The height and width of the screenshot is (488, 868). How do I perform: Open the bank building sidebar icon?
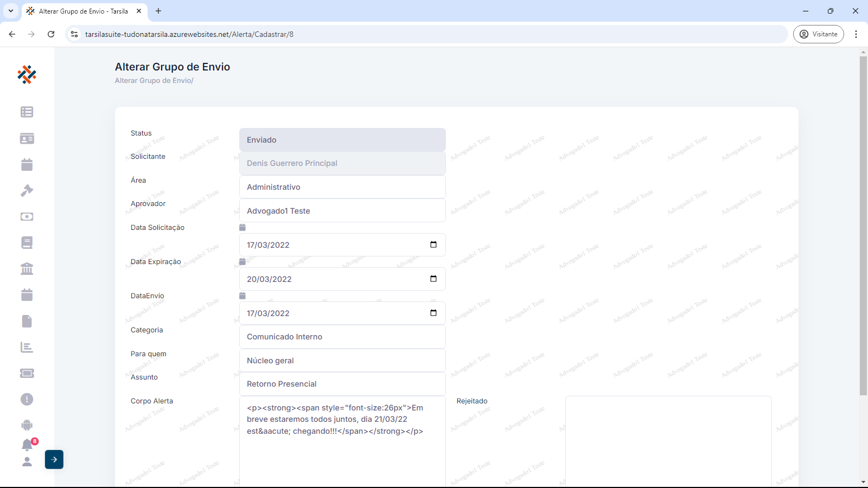click(27, 269)
